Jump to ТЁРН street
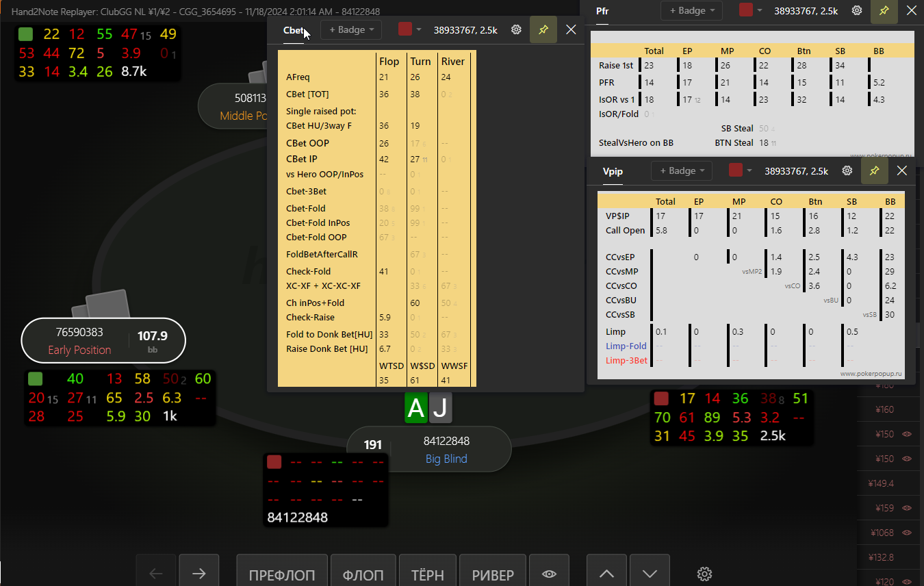The image size is (924, 586). pos(428,574)
